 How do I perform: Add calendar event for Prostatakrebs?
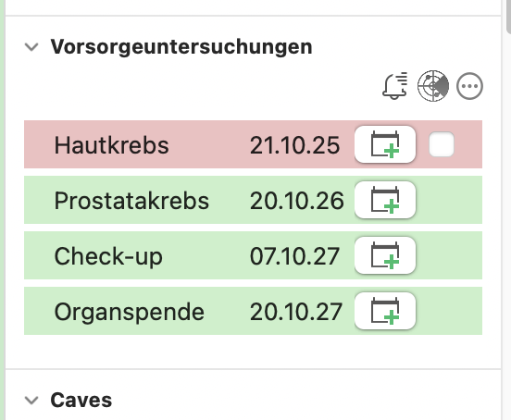(385, 200)
